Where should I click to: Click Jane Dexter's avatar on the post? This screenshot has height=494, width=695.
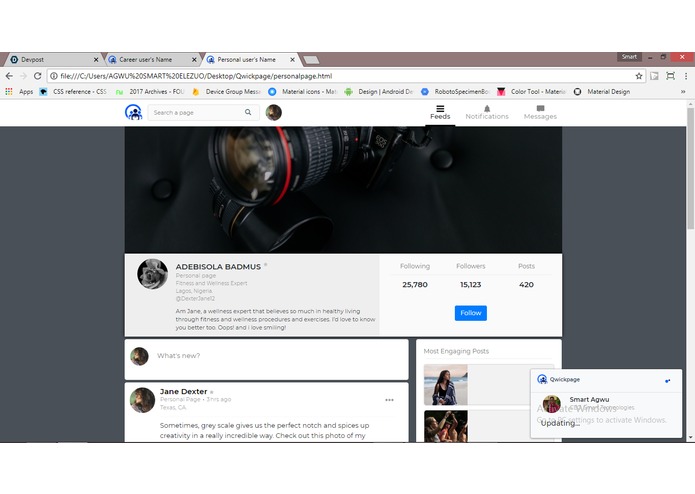coord(142,400)
